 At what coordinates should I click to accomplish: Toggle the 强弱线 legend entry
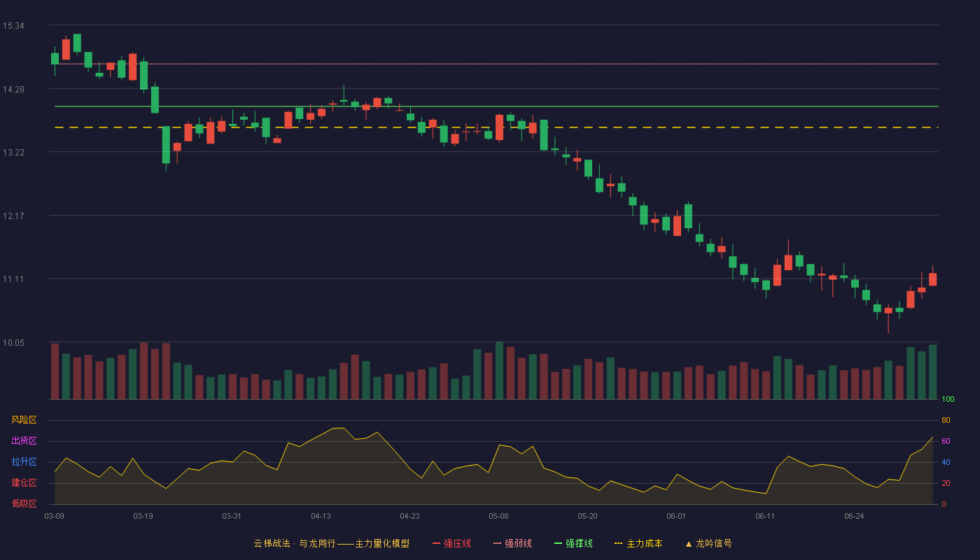[512, 543]
